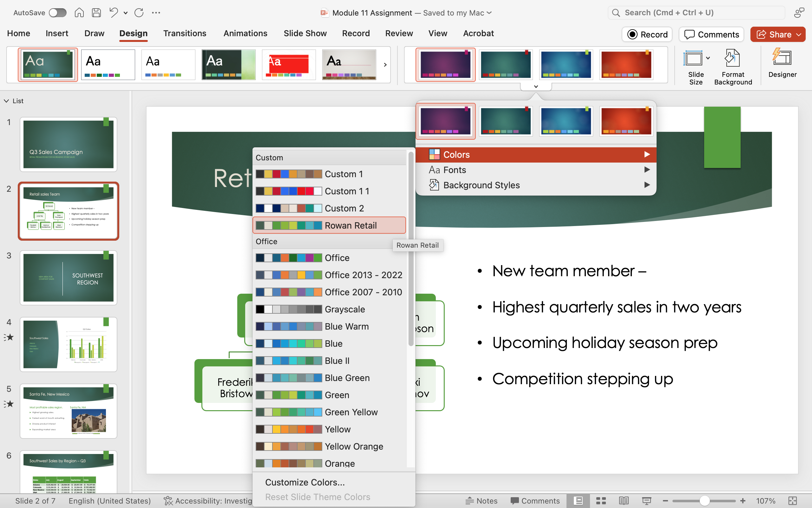Start Slide Show presentation view icon

(646, 501)
